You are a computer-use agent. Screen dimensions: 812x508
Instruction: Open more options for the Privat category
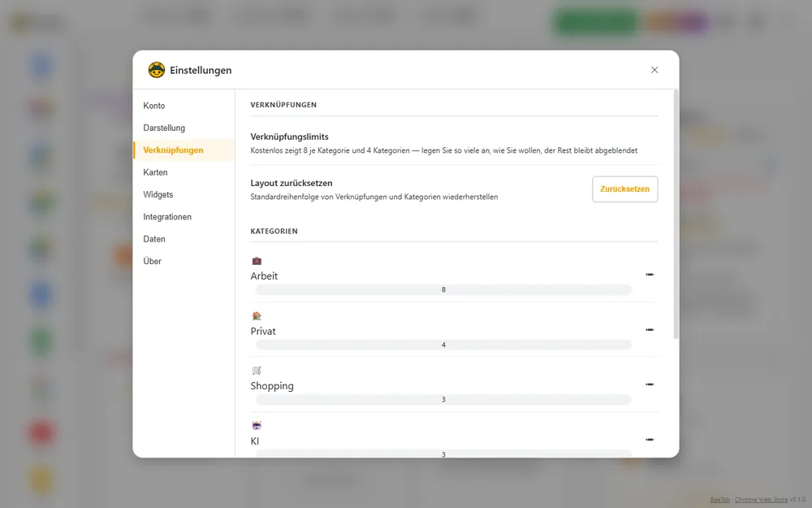point(650,330)
